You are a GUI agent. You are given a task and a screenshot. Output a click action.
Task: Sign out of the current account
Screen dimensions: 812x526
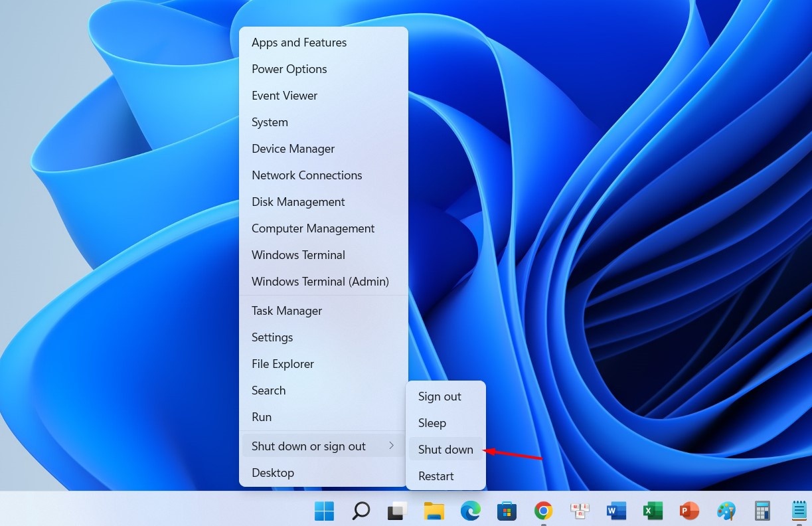pyautogui.click(x=440, y=396)
